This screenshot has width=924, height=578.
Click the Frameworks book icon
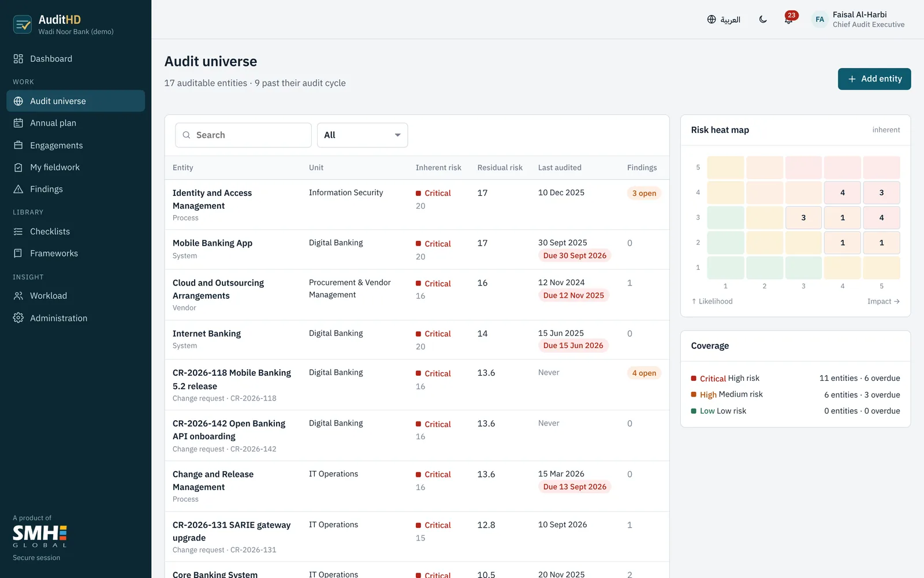(x=18, y=253)
